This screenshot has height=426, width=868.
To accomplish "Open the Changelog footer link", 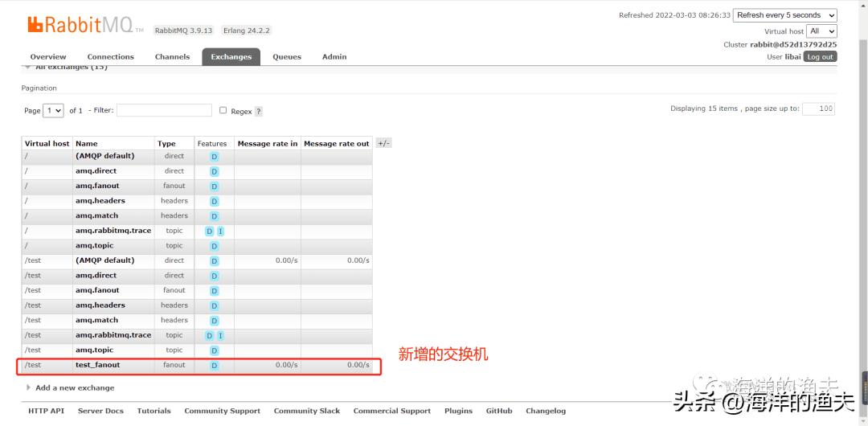I will click(x=546, y=411).
